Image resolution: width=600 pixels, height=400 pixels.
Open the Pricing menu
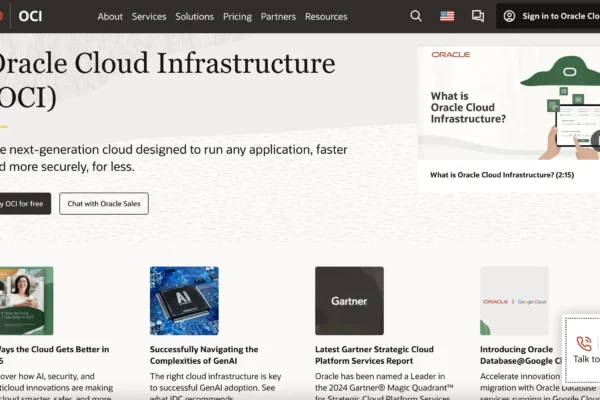coord(237,16)
